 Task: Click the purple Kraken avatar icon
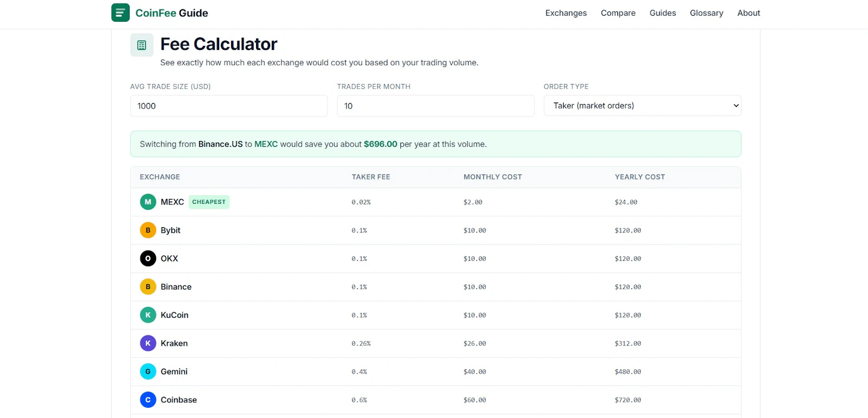(x=148, y=343)
